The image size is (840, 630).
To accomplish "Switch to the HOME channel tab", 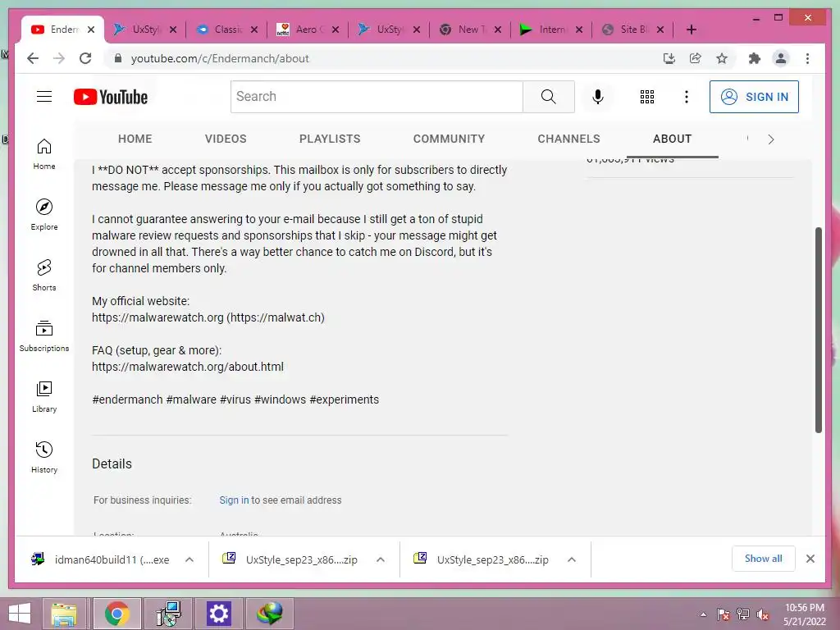I will tap(135, 139).
